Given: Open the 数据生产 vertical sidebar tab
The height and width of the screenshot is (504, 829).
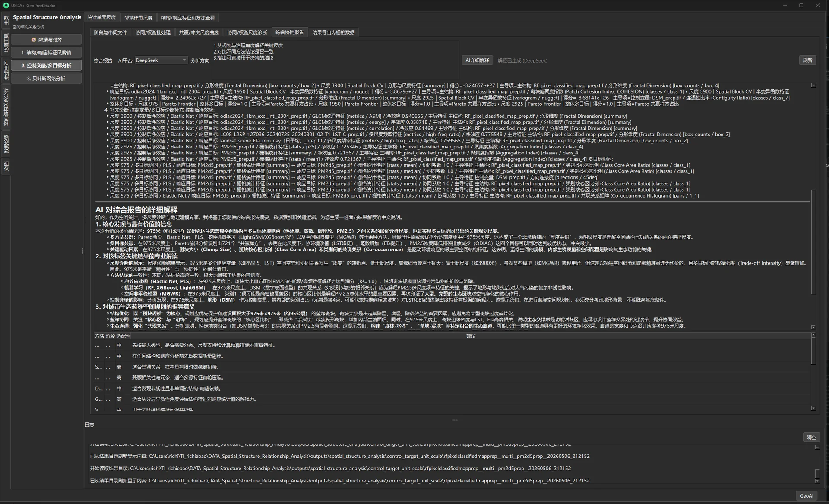Looking at the screenshot, I should (x=6, y=70).
